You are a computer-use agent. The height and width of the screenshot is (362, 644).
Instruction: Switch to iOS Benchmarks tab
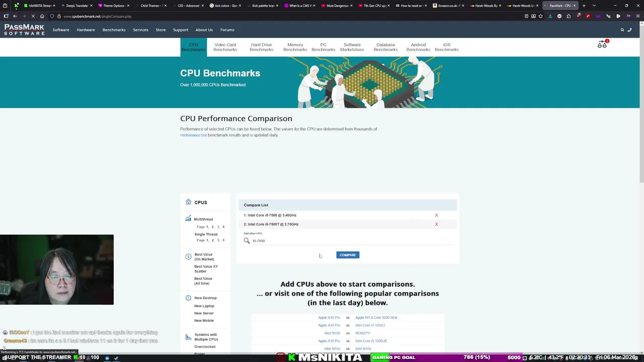pos(446,47)
